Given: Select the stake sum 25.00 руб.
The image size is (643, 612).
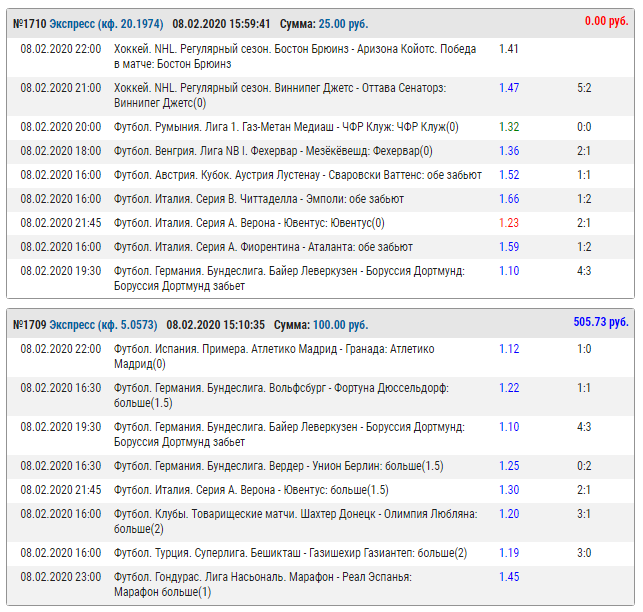Looking at the screenshot, I should (x=343, y=24).
